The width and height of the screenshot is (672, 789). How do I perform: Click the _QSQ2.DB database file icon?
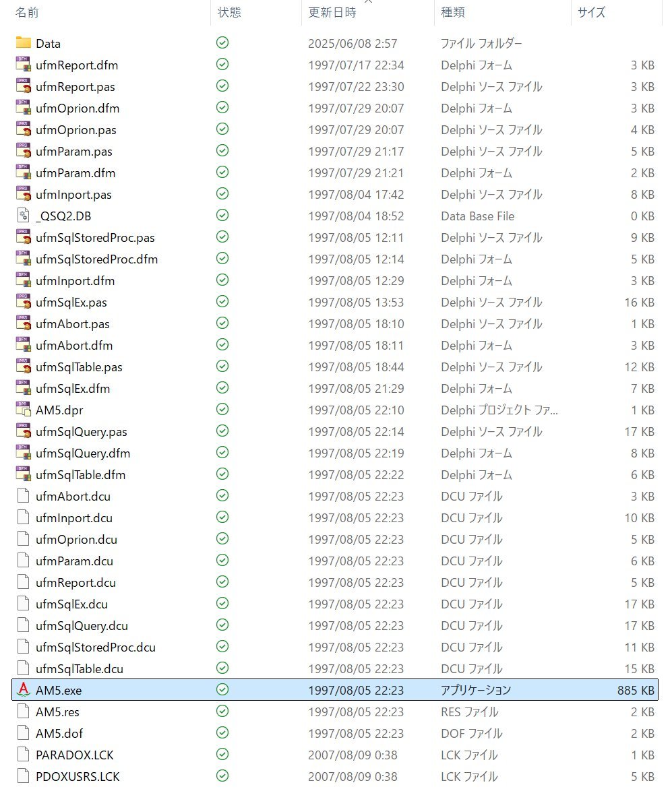[23, 216]
